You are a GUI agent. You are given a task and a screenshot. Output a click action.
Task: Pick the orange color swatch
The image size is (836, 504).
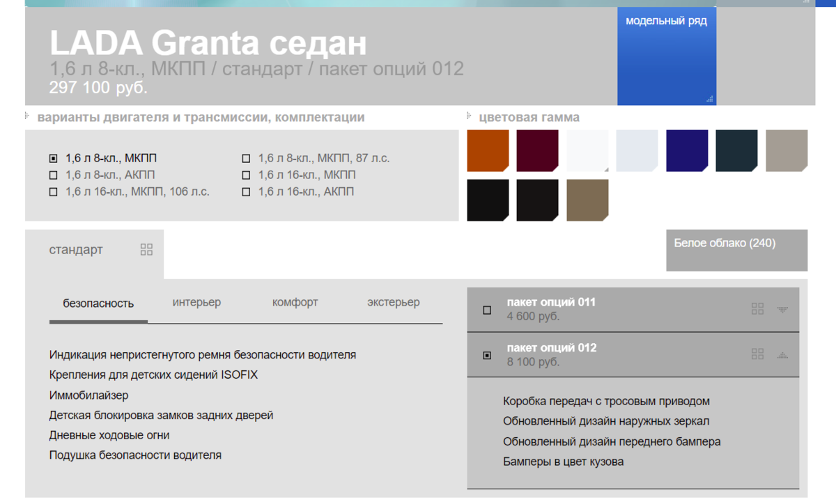(488, 150)
